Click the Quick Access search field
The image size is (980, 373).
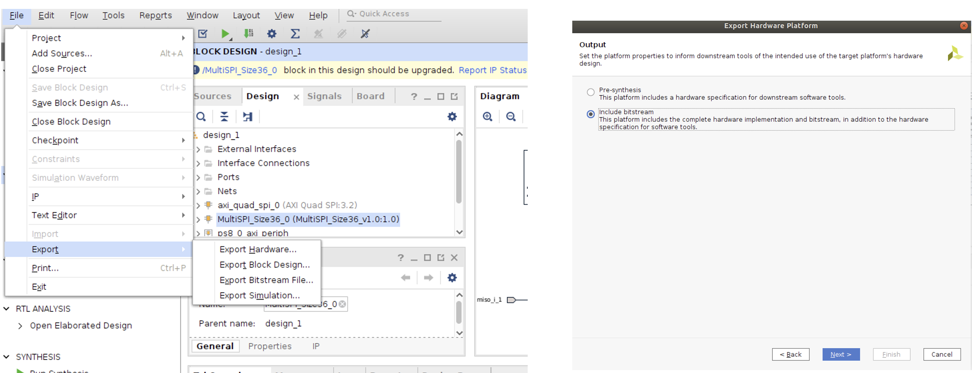(x=393, y=14)
